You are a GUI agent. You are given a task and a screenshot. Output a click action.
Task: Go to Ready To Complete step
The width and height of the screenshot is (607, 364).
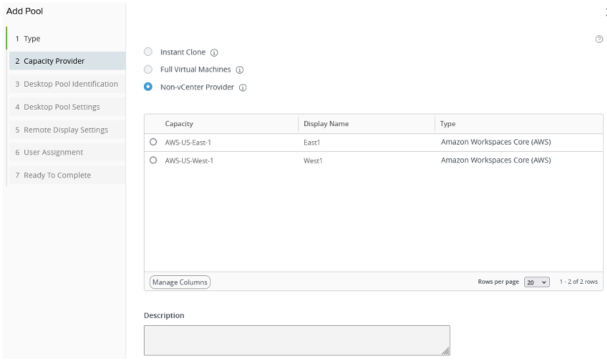pyautogui.click(x=57, y=175)
